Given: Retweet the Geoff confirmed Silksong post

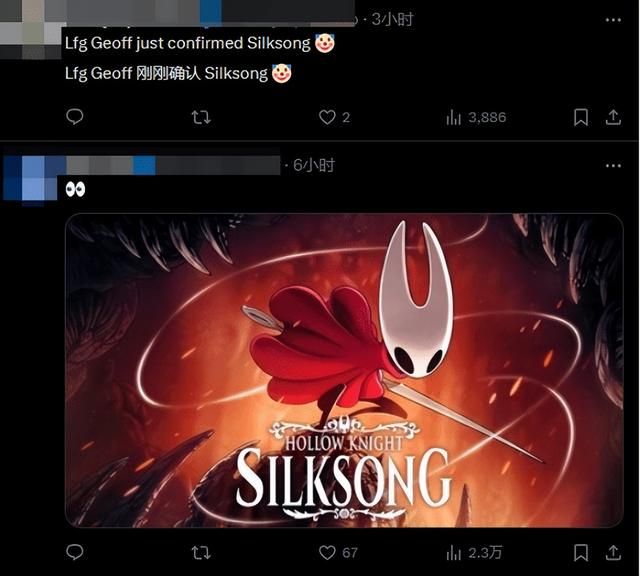Looking at the screenshot, I should (x=201, y=118).
